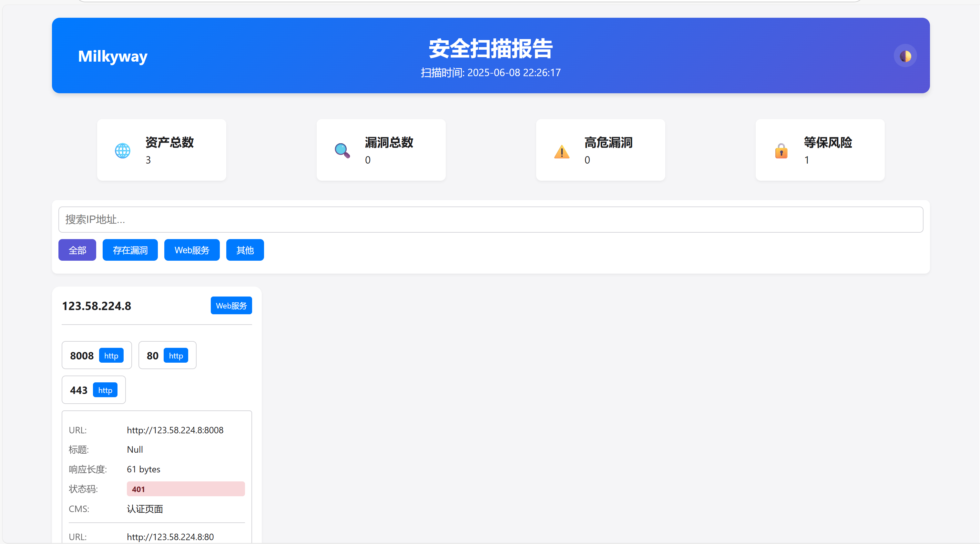Click URL http://123.58.224.8:80
This screenshot has width=980, height=544.
[170, 537]
